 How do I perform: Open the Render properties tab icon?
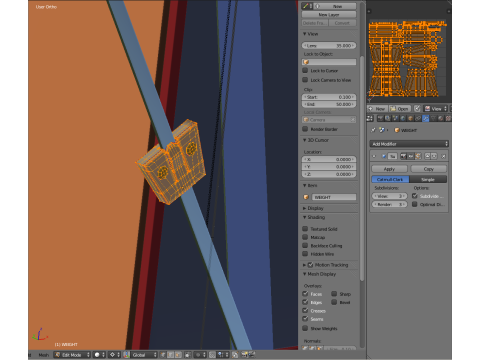click(x=380, y=118)
